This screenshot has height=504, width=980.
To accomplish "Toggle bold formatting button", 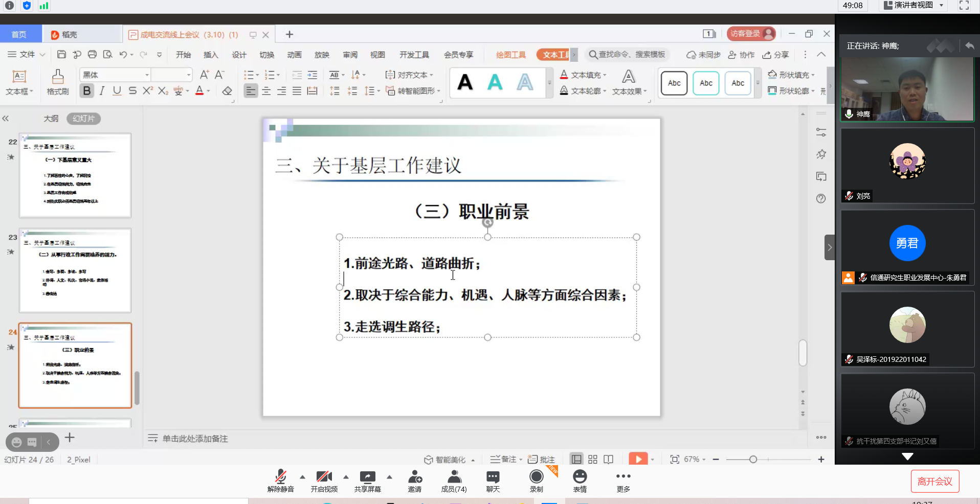I will [87, 90].
